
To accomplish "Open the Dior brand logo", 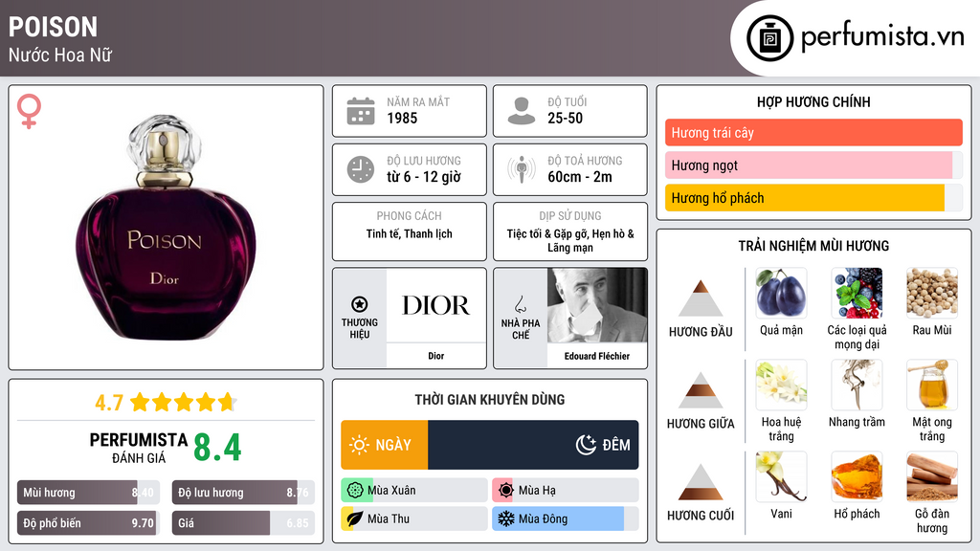I will click(x=435, y=306).
